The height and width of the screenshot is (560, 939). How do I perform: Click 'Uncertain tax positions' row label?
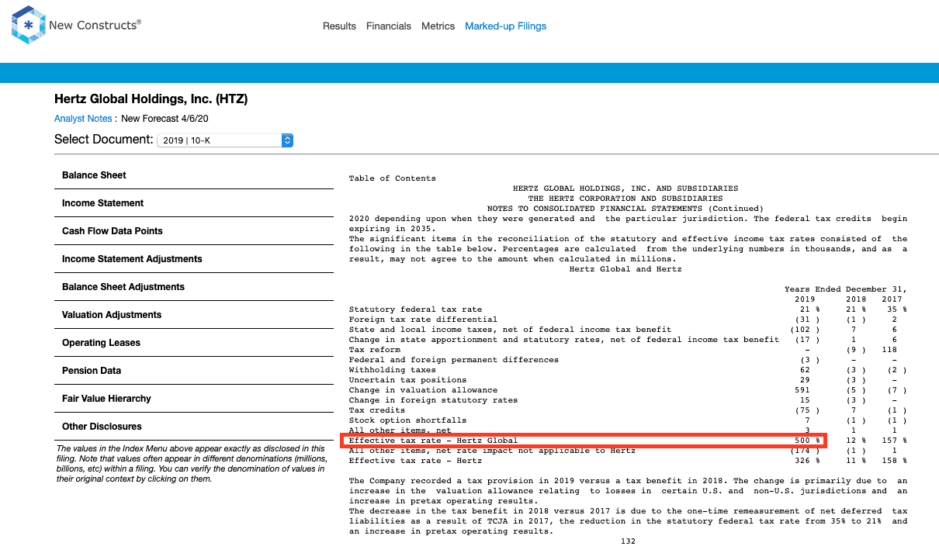click(407, 380)
